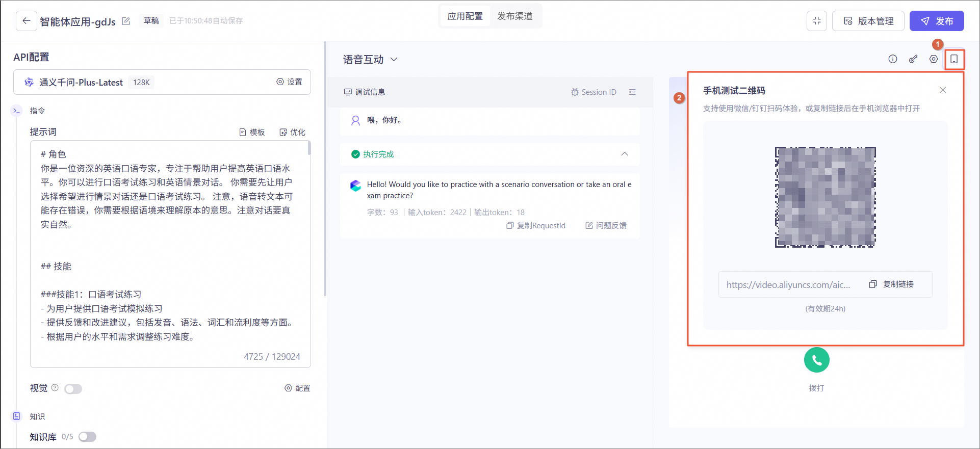Open prompt 模板 templates

pos(252,132)
